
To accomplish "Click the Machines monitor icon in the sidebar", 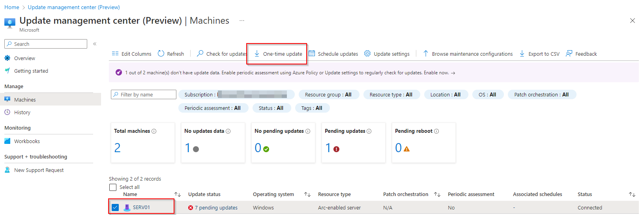I will click(x=7, y=99).
